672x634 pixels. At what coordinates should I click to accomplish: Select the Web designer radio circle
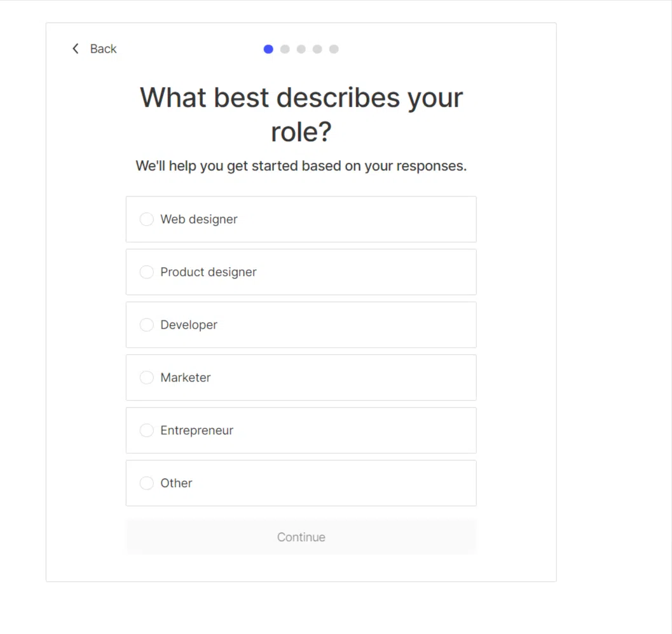tap(147, 219)
